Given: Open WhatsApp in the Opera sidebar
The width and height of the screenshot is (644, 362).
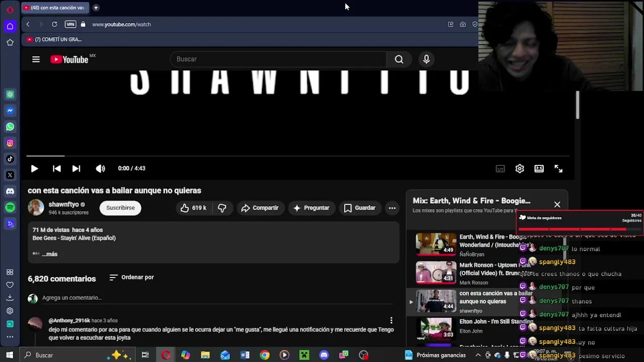Looking at the screenshot, I should [x=10, y=127].
